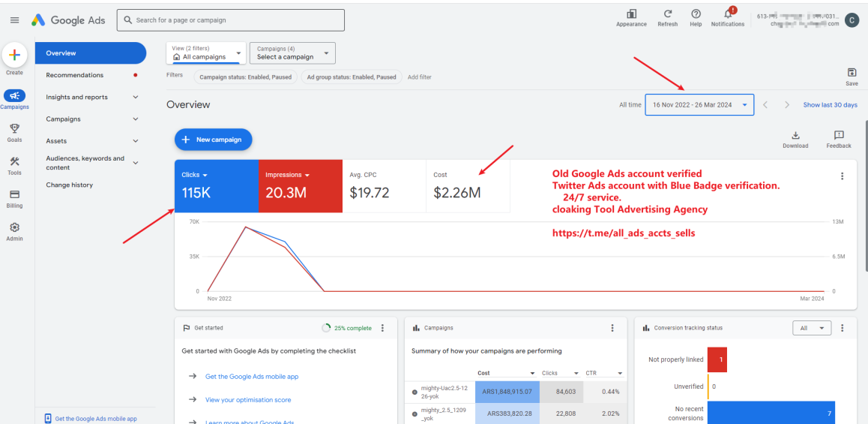Open the Admin gear icon
The height and width of the screenshot is (424, 868).
click(14, 227)
